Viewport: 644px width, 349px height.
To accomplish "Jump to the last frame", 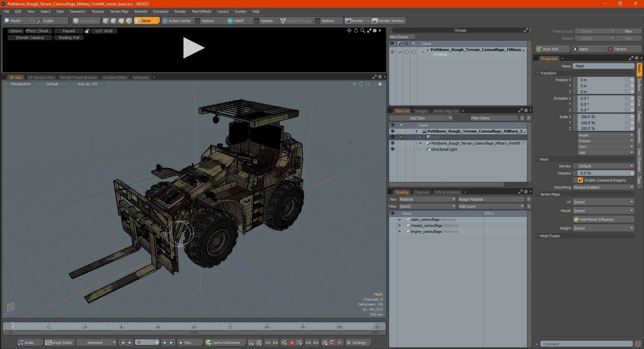I will pyautogui.click(x=172, y=343).
